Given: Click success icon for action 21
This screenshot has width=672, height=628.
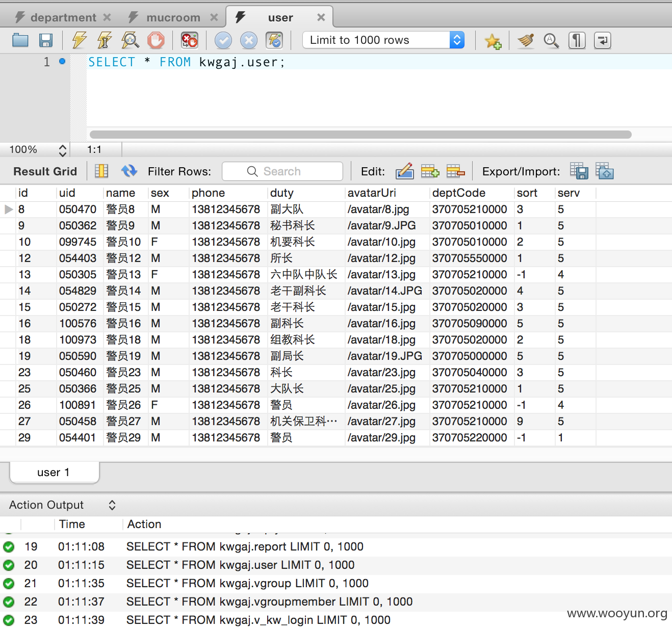Looking at the screenshot, I should 9,584.
